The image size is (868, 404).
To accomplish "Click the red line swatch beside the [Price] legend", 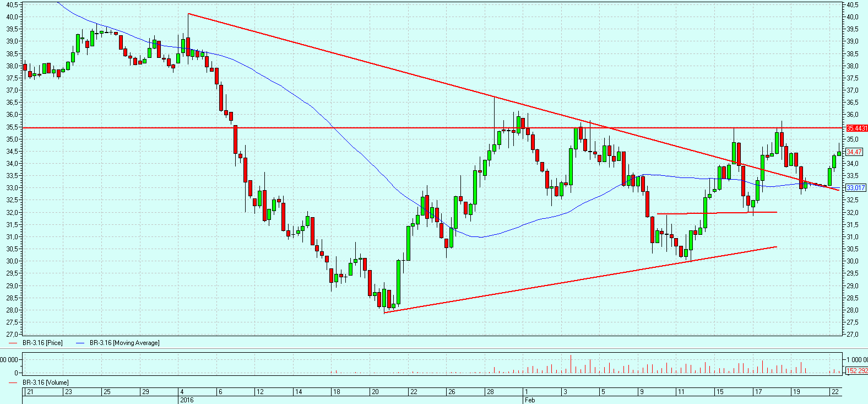I will click(x=14, y=343).
